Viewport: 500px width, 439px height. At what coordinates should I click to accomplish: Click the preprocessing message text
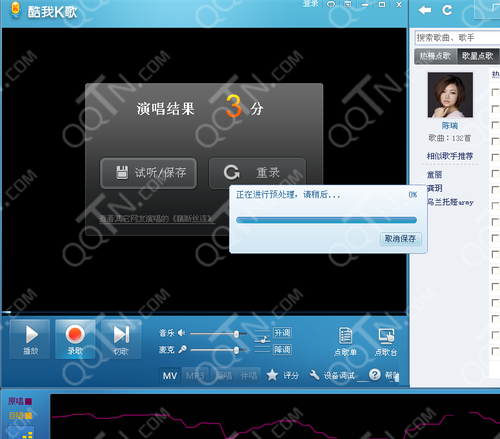pos(288,195)
